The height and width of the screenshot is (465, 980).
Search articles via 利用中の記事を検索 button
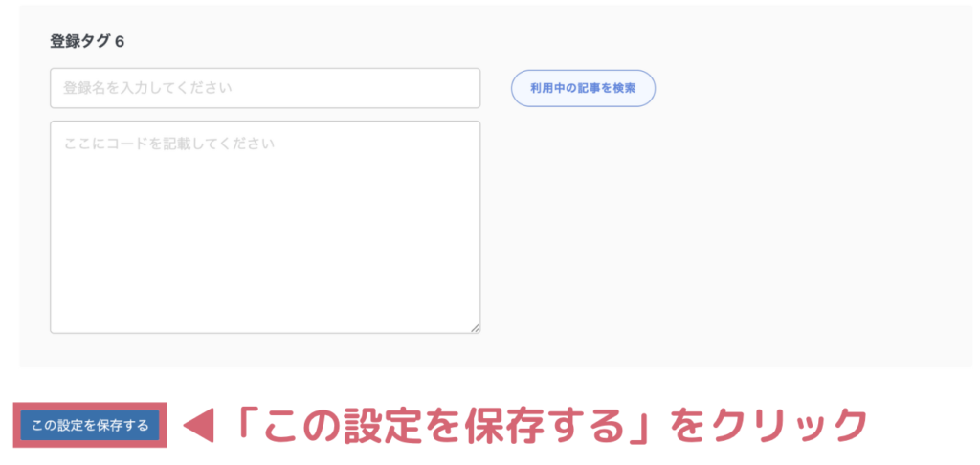583,88
